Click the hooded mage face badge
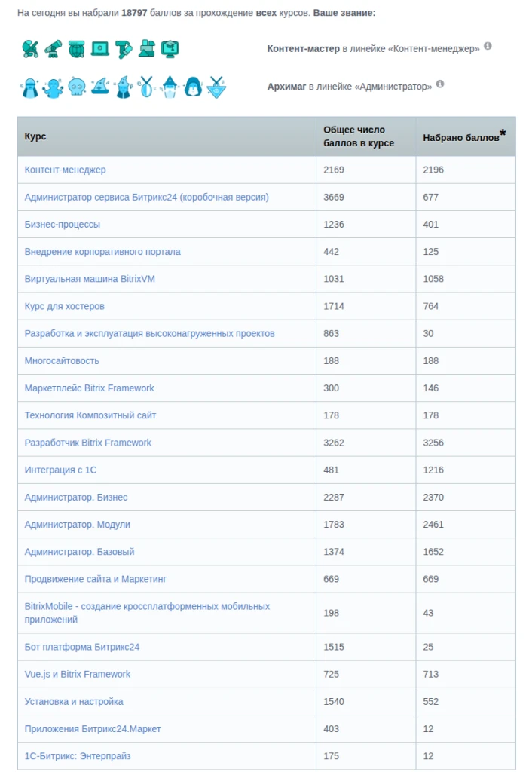This screenshot has width=532, height=772. click(x=193, y=87)
